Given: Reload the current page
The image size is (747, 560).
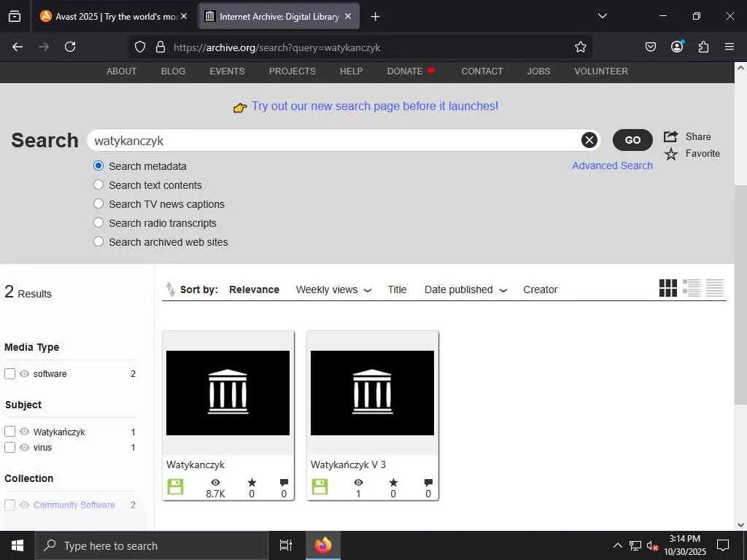Looking at the screenshot, I should coord(70,47).
